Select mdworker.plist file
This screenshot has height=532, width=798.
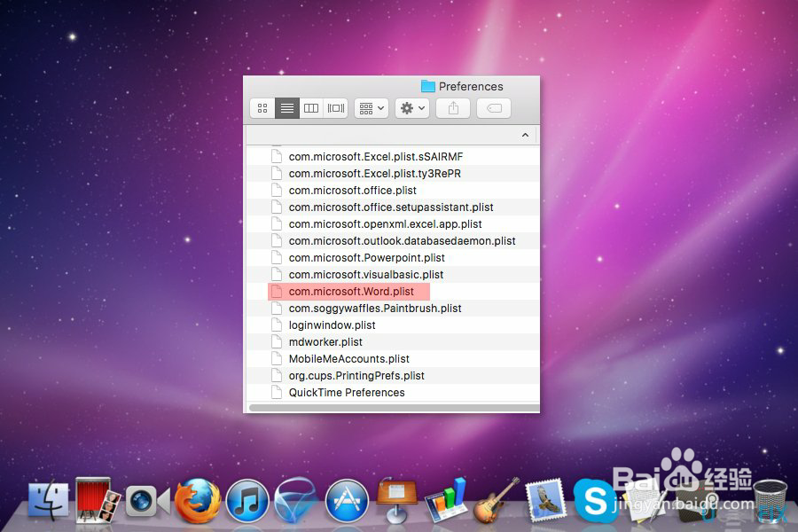tap(393, 341)
